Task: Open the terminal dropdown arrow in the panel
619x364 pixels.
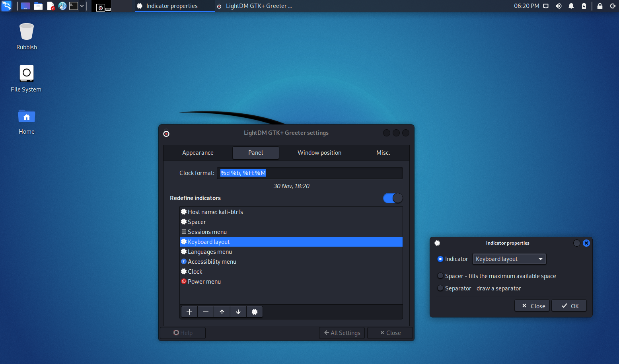Action: pyautogui.click(x=82, y=6)
